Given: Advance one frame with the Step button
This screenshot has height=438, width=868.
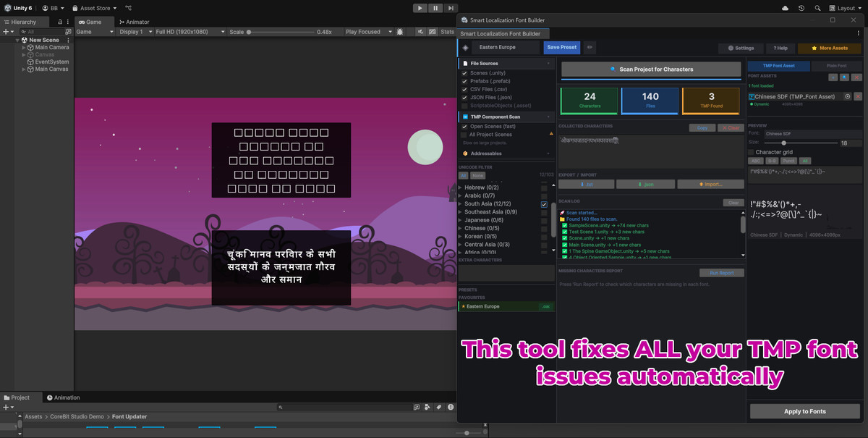Looking at the screenshot, I should click(x=451, y=8).
